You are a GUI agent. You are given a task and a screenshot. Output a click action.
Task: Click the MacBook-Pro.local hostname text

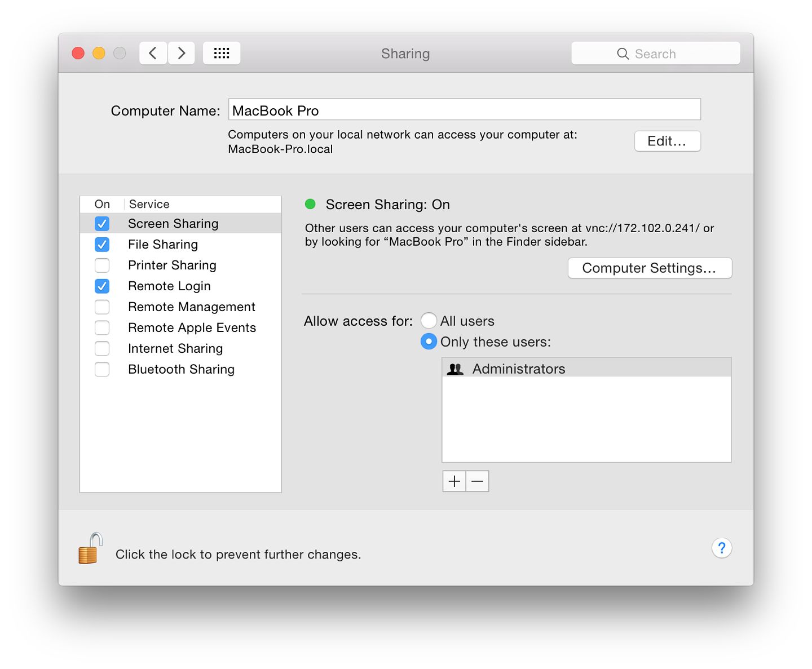tap(280, 149)
